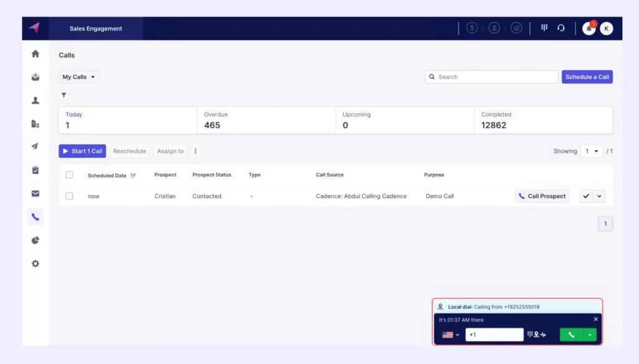Open the three-dot more actions menu

pos(195,151)
